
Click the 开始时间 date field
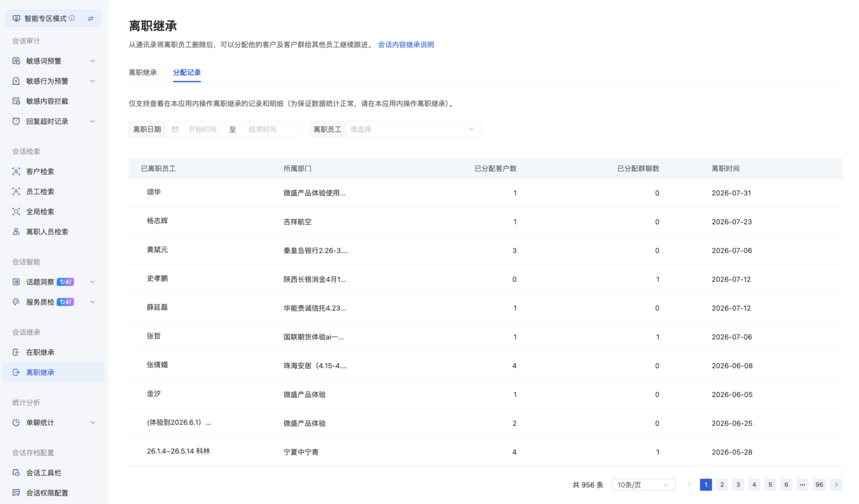click(x=202, y=129)
